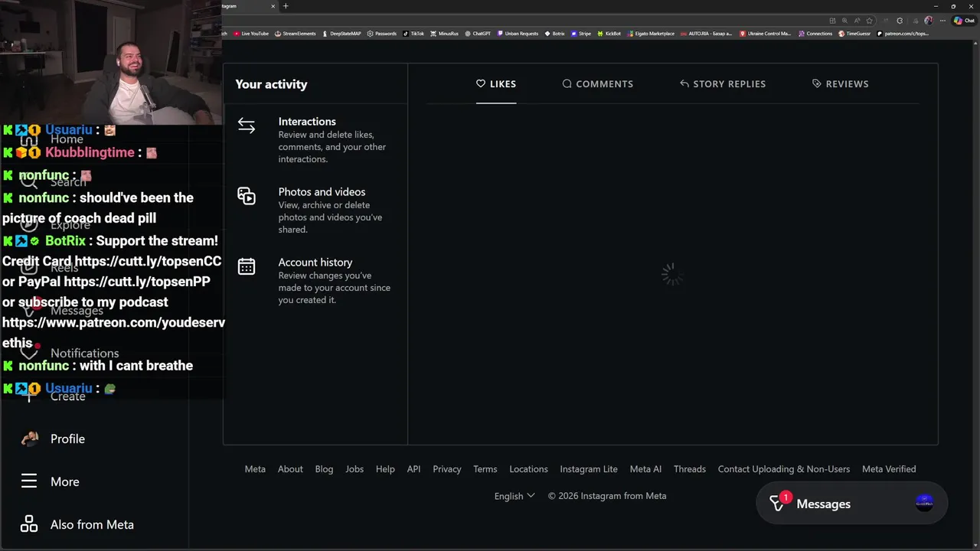Click the floating Messages send icon
Screen dimensions: 980x551
tap(777, 504)
